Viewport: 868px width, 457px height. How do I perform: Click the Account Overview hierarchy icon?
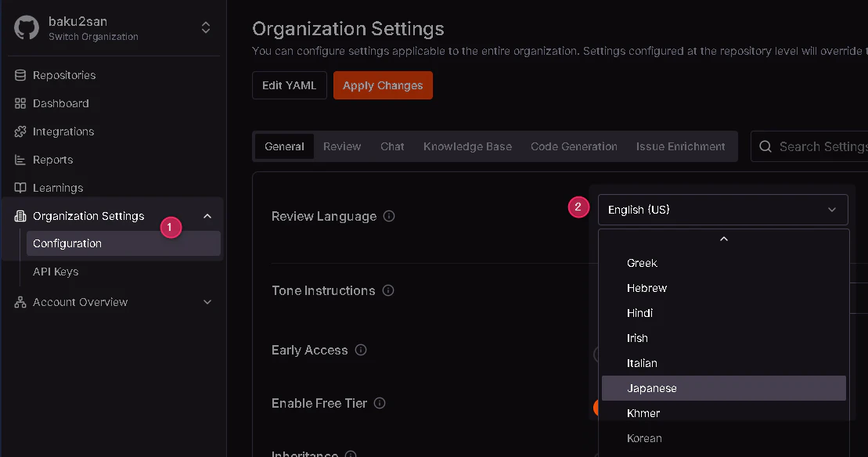point(20,302)
